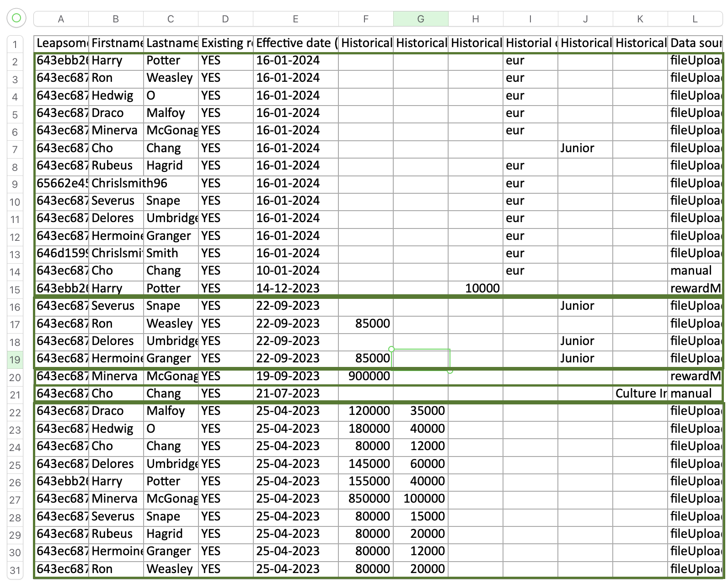
Task: Select the 10-01-2024 date cell
Action: click(295, 271)
